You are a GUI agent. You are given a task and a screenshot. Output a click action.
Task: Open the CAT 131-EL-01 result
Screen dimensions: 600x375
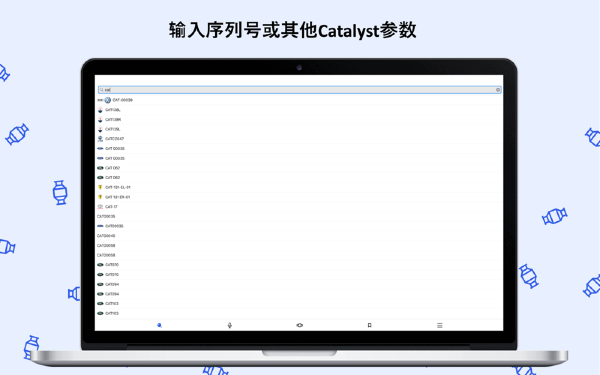point(300,188)
